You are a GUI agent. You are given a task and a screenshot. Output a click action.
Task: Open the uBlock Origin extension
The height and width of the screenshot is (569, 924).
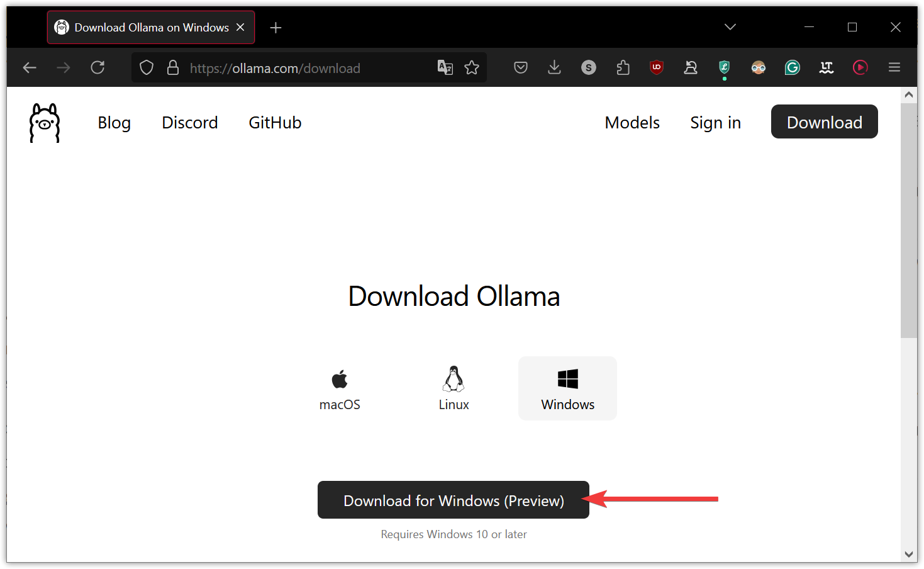[x=656, y=67]
